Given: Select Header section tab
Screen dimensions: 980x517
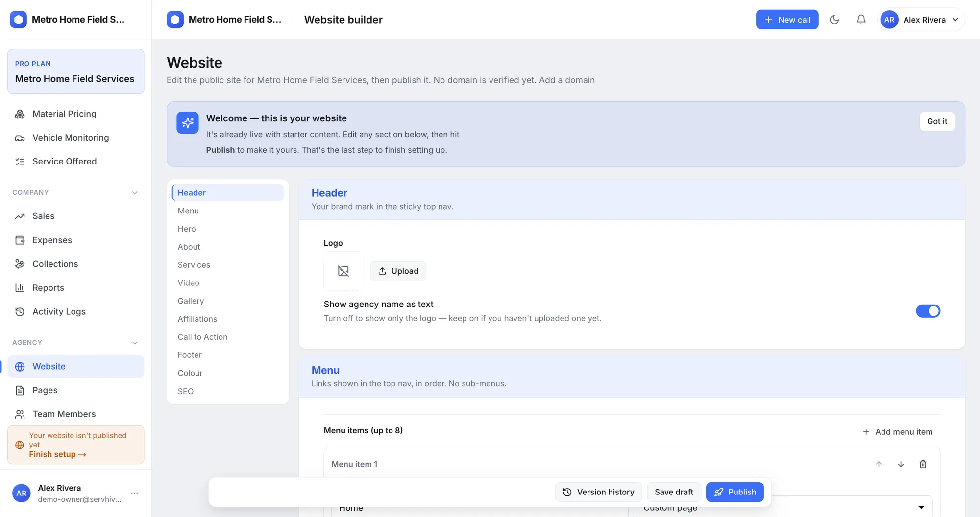Looking at the screenshot, I should pyautogui.click(x=228, y=193).
